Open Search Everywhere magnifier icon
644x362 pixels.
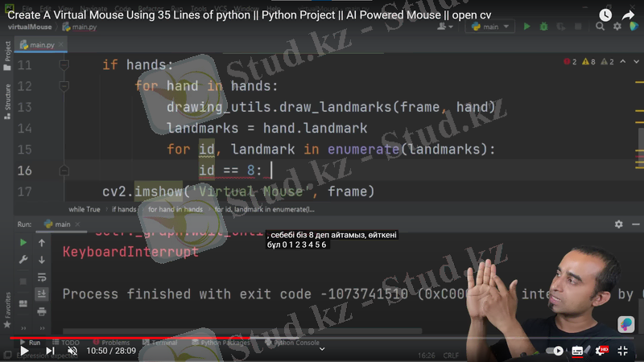(600, 27)
